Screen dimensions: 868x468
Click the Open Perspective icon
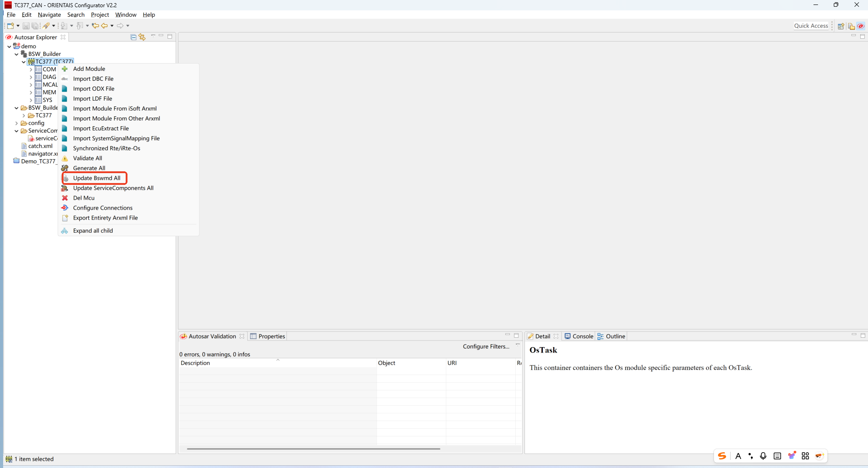pos(841,26)
